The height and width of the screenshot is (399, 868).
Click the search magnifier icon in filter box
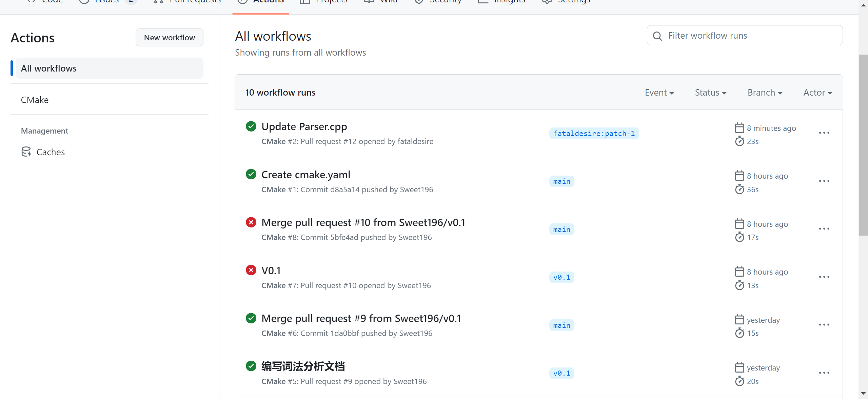click(x=657, y=36)
